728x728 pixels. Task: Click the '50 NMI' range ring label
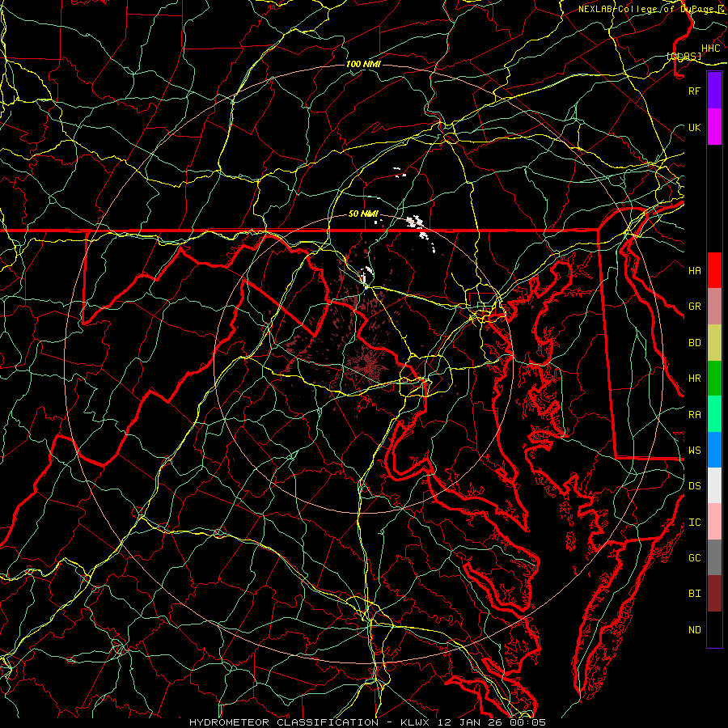(363, 214)
